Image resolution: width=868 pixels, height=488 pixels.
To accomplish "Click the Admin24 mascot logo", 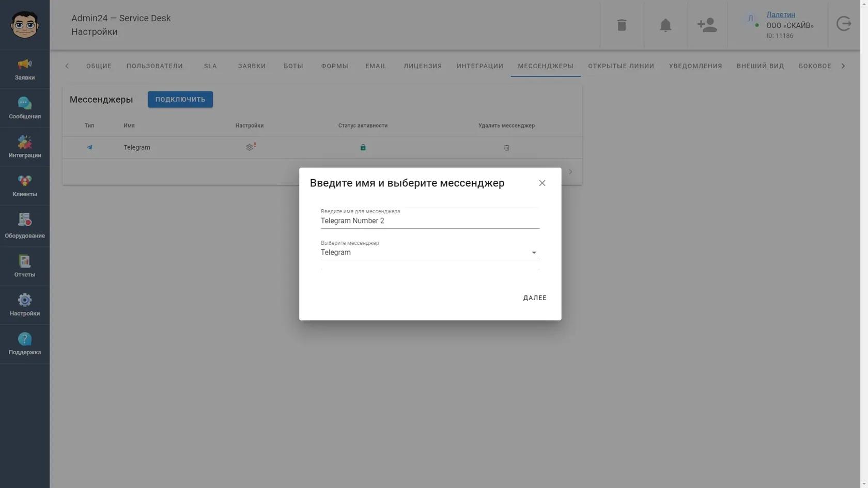I will pyautogui.click(x=25, y=25).
